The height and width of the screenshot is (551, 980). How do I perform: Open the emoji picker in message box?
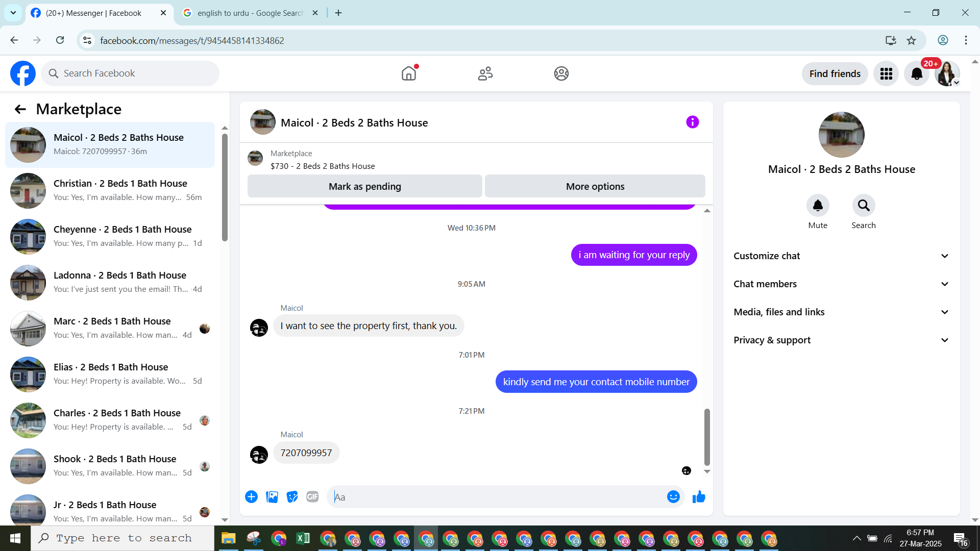point(673,497)
